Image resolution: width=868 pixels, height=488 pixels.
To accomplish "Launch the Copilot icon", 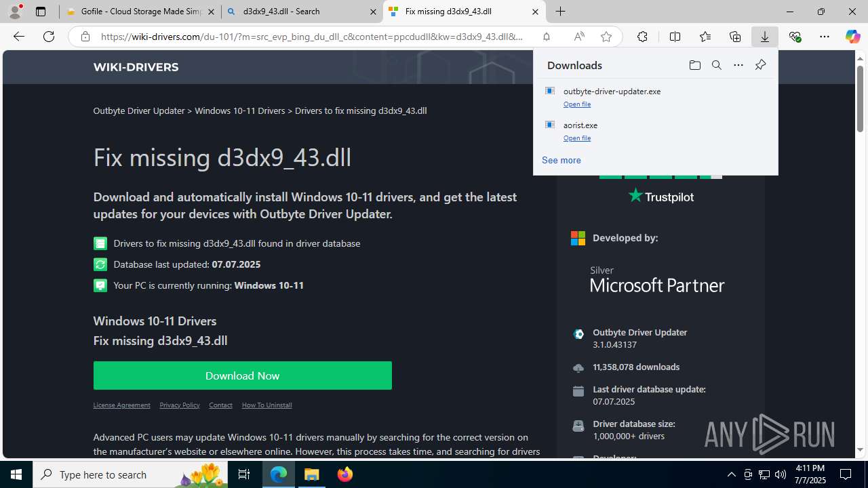I will 852,37.
